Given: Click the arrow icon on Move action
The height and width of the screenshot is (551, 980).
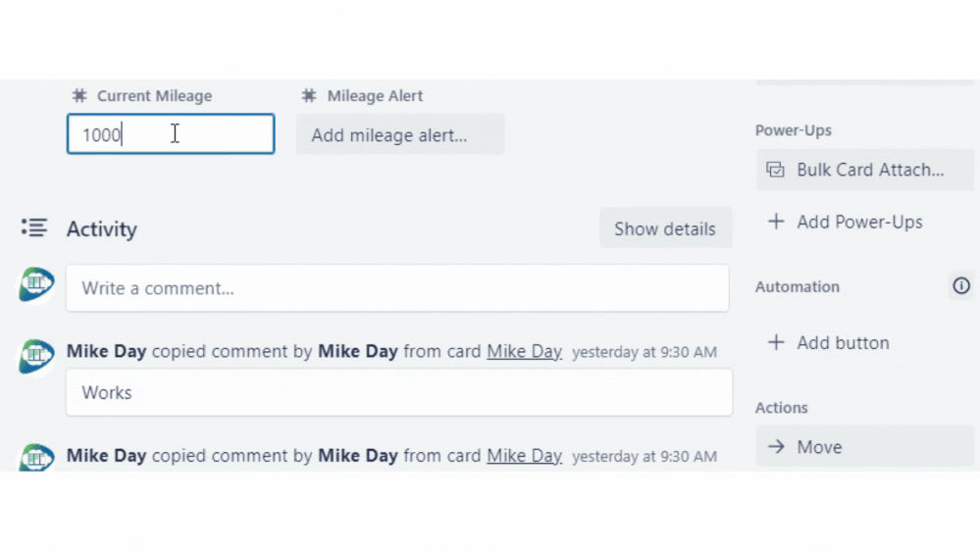Looking at the screenshot, I should pos(776,446).
